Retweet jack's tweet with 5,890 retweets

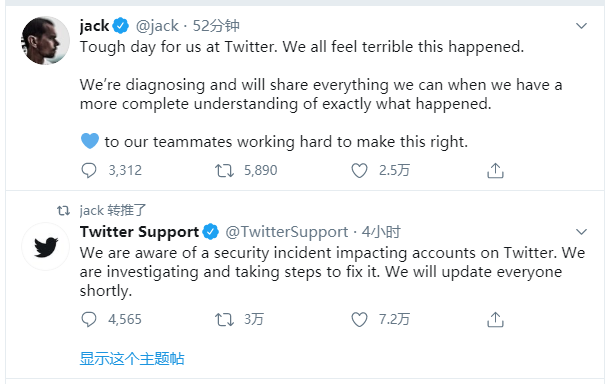(x=224, y=170)
